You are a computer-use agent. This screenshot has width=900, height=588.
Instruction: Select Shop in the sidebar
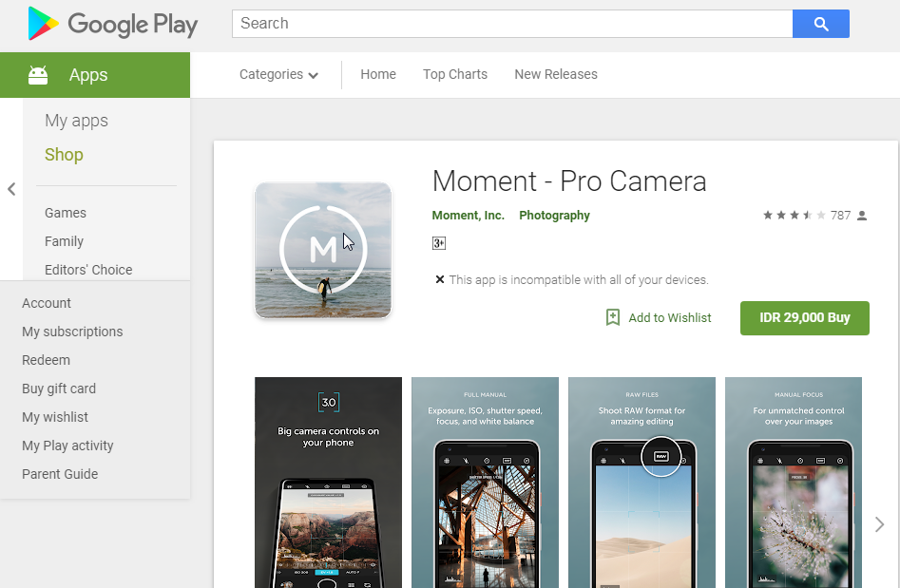64,154
